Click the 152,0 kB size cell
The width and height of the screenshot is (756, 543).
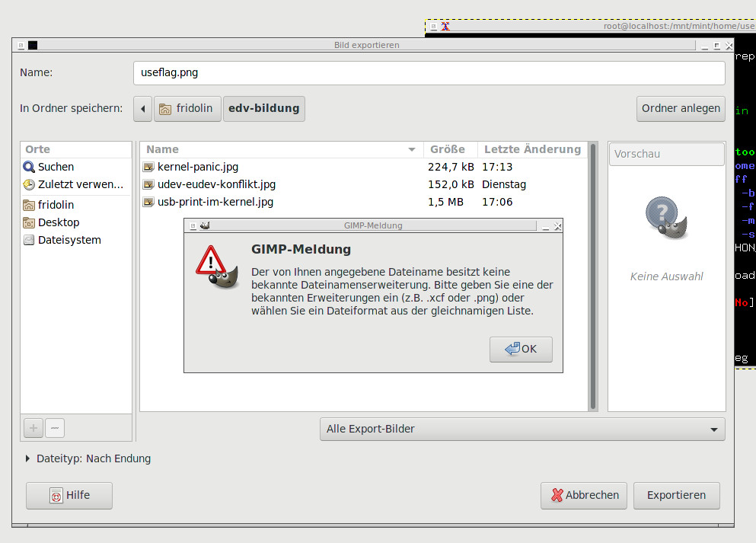pos(451,184)
